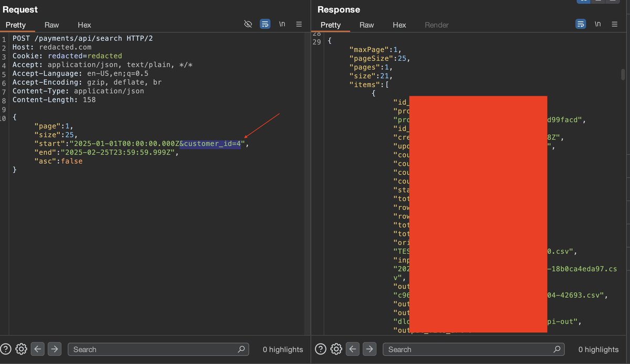Image resolution: width=630 pixels, height=364 pixels.
Task: Click the Request panel '0 highlights' label
Action: coord(283,349)
